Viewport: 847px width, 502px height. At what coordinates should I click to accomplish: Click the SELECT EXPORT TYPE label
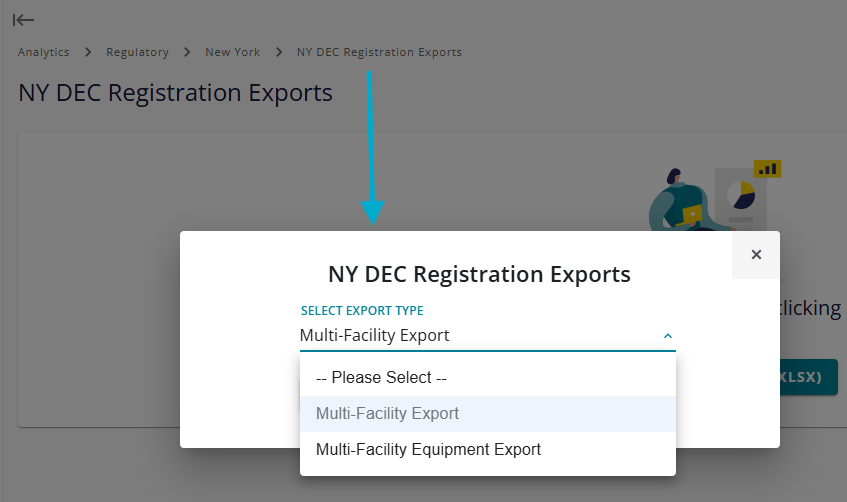[x=362, y=311]
